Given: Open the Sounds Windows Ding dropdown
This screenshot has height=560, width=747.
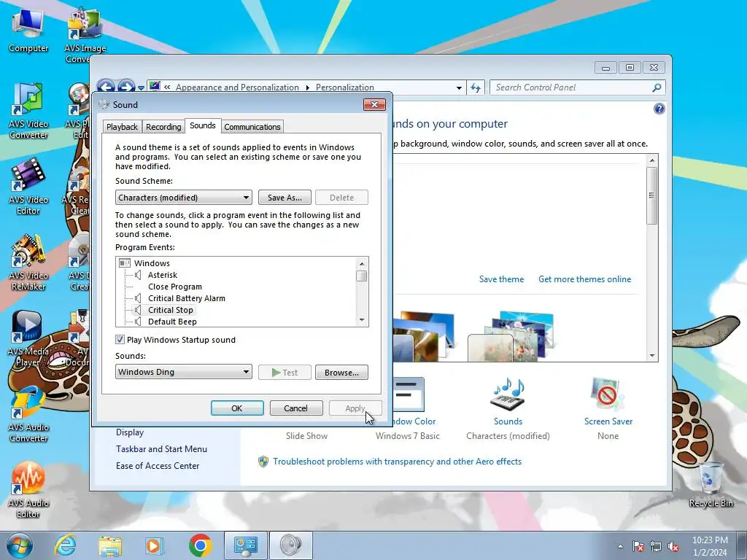Looking at the screenshot, I should coord(183,372).
